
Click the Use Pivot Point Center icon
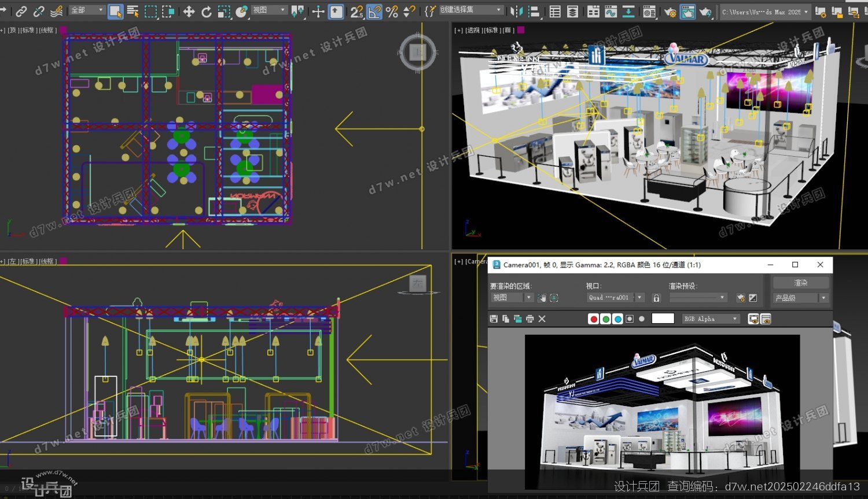point(297,11)
